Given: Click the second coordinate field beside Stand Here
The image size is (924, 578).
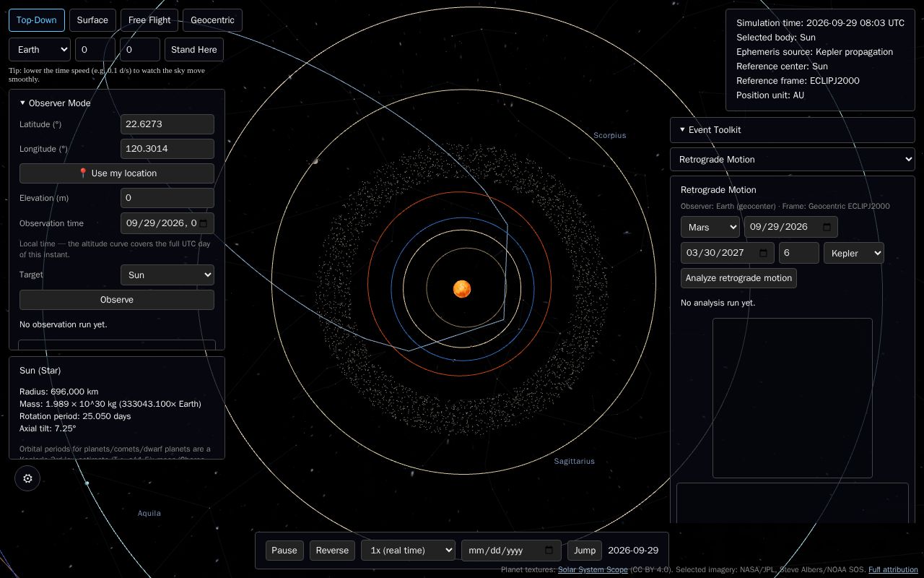Looking at the screenshot, I should (x=139, y=50).
